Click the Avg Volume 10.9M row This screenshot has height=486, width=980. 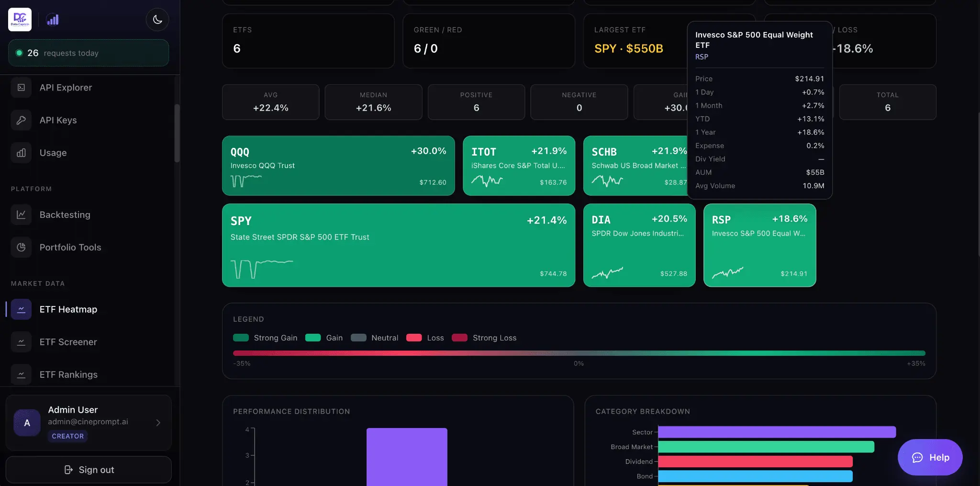pyautogui.click(x=760, y=186)
